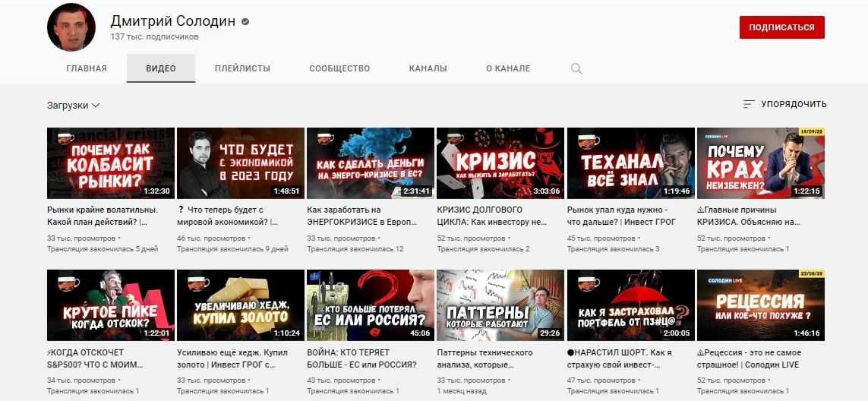Expand the Загрузки dropdown
Viewport: 868px width, 401px height.
point(73,106)
